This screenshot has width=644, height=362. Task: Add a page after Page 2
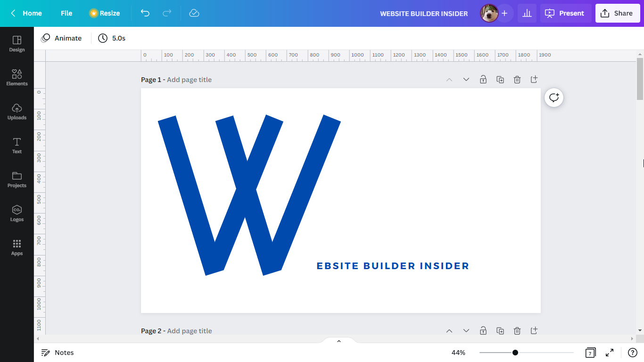(x=534, y=331)
